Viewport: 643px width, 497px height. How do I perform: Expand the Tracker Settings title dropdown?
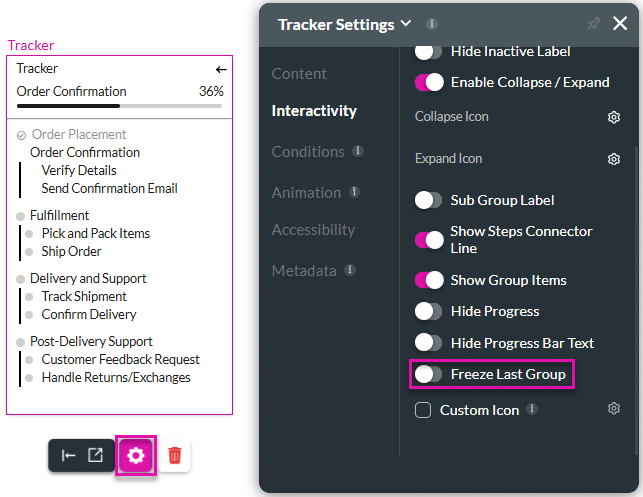tap(405, 24)
